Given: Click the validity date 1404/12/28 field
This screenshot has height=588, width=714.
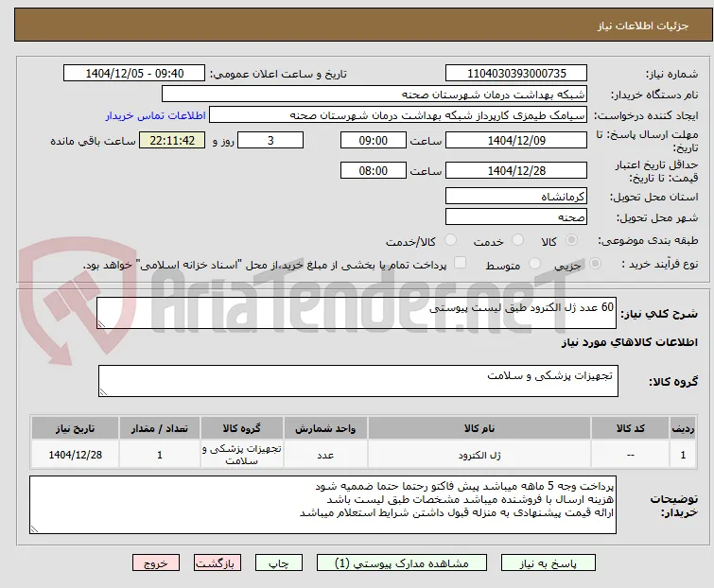Looking at the screenshot, I should pyautogui.click(x=516, y=171).
